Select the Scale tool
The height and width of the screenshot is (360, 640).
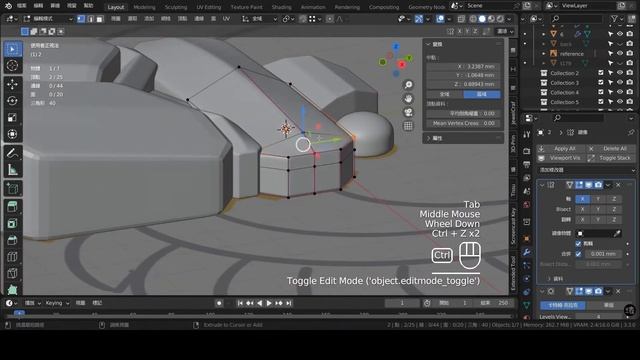12,118
